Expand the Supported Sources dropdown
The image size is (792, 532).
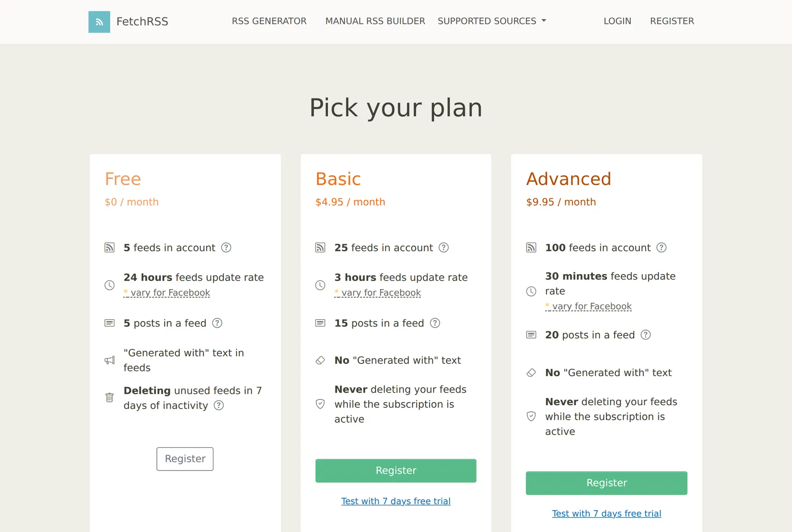point(492,21)
